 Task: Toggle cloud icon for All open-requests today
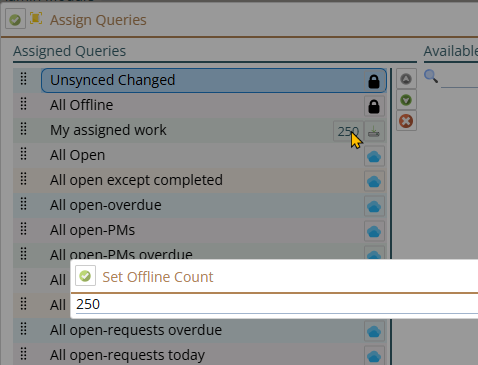[374, 356]
